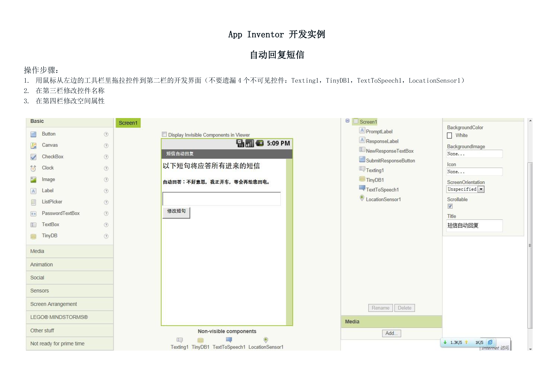Click the Canvas component icon in palette
554x392 pixels.
click(33, 146)
